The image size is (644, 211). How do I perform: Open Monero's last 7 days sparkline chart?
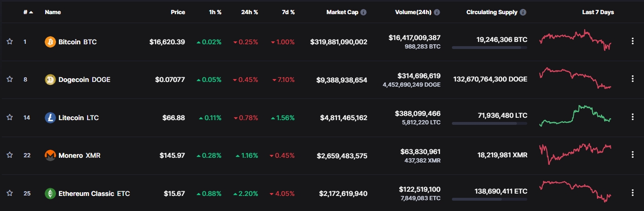[x=575, y=154]
